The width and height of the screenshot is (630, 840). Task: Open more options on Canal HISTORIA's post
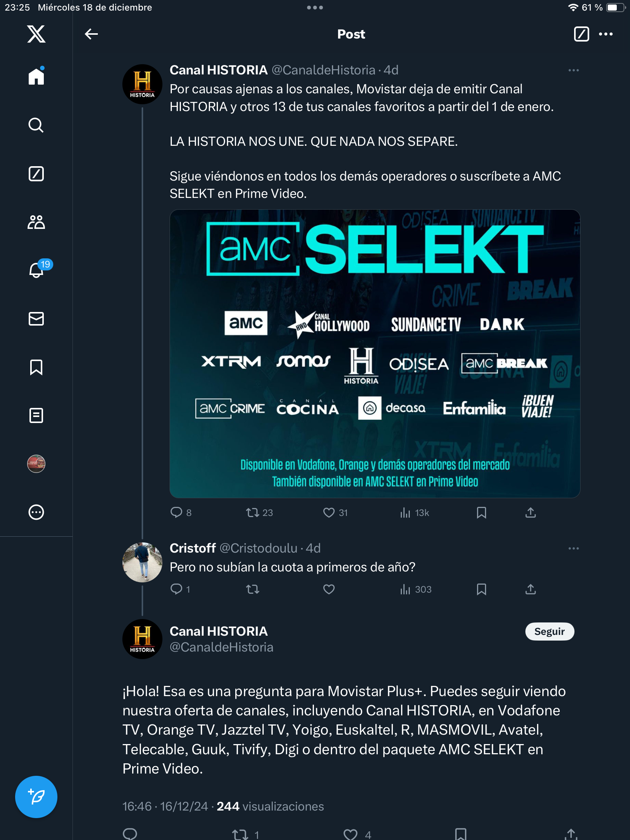tap(573, 70)
